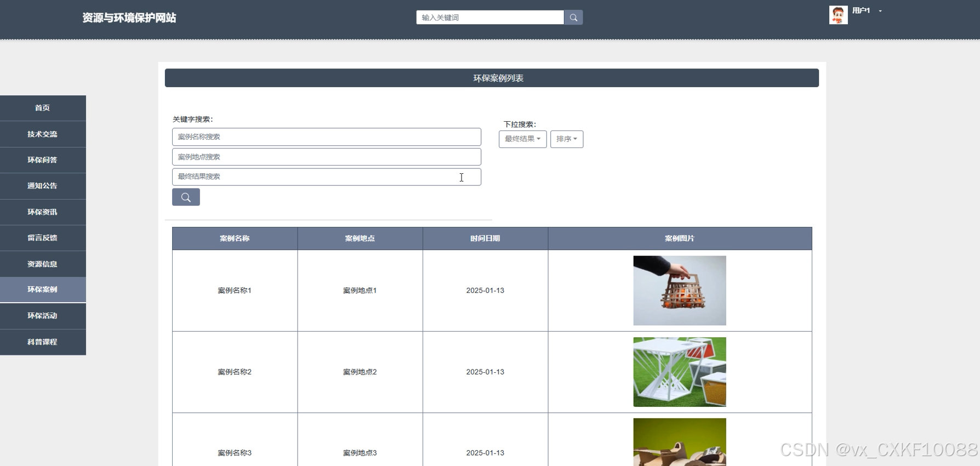The image size is (980, 466).
Task: Click the user avatar picture
Action: tap(838, 15)
